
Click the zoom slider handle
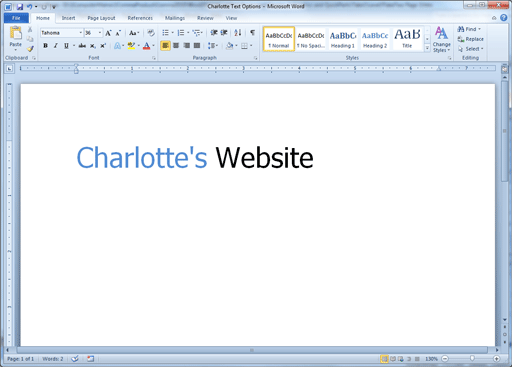point(472,358)
